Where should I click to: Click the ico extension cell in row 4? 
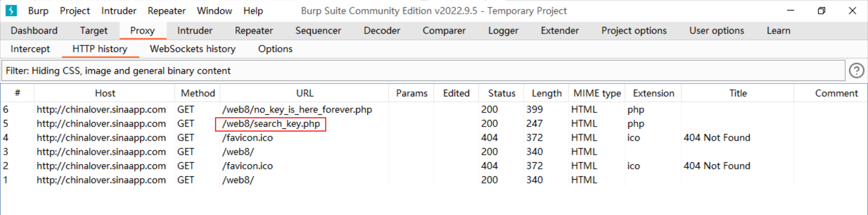click(x=633, y=138)
